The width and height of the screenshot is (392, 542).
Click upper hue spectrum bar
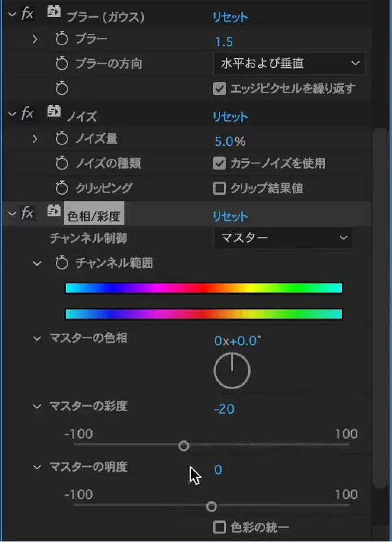pos(204,288)
